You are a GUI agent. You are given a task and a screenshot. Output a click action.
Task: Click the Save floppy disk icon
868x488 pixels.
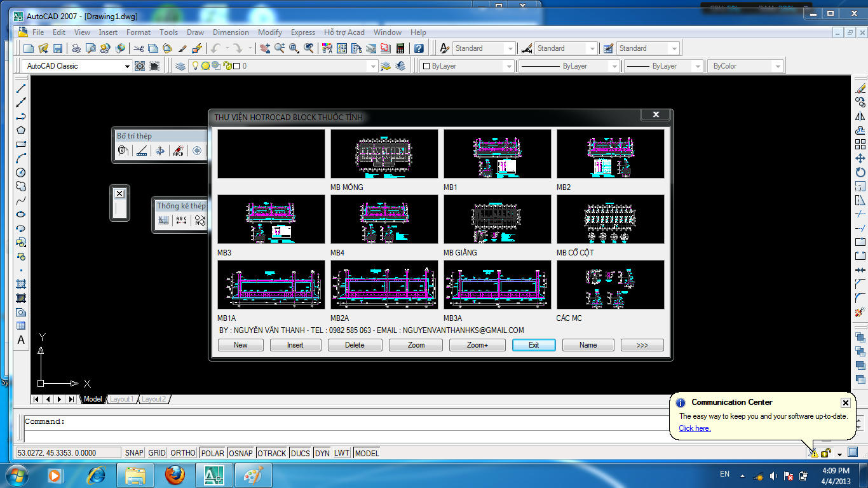(x=58, y=48)
